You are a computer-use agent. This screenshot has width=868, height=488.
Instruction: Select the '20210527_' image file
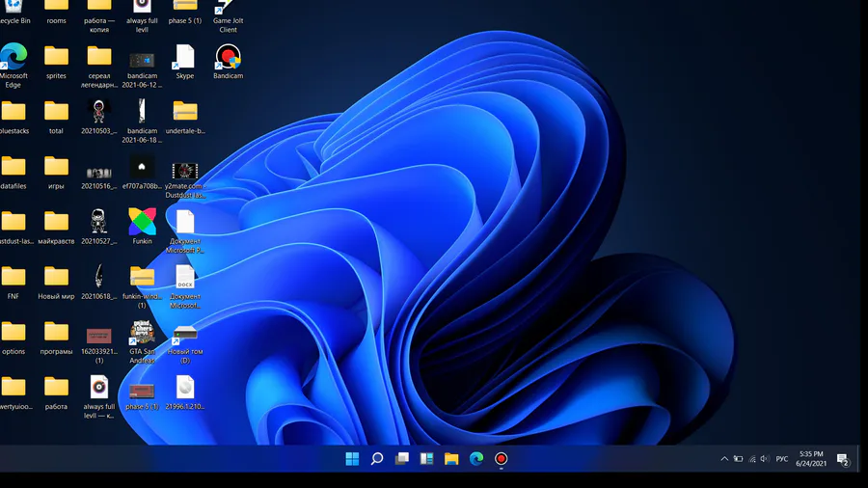[x=99, y=228]
